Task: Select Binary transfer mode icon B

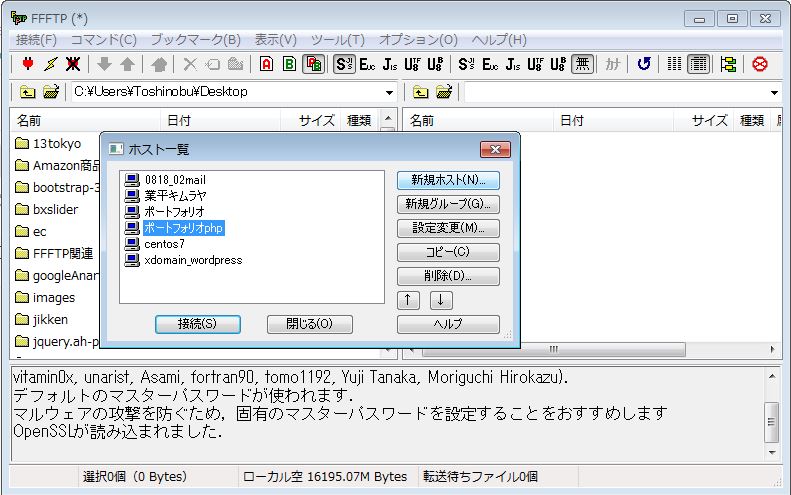Action: [290, 64]
